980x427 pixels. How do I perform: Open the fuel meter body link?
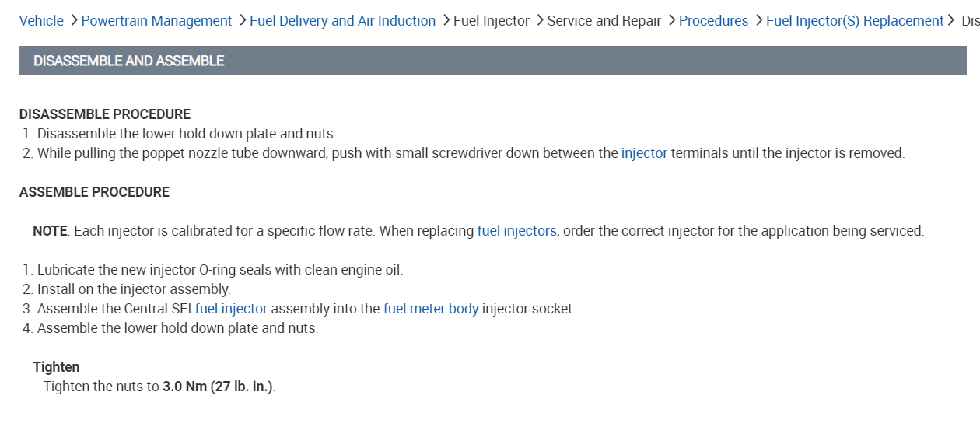[431, 309]
